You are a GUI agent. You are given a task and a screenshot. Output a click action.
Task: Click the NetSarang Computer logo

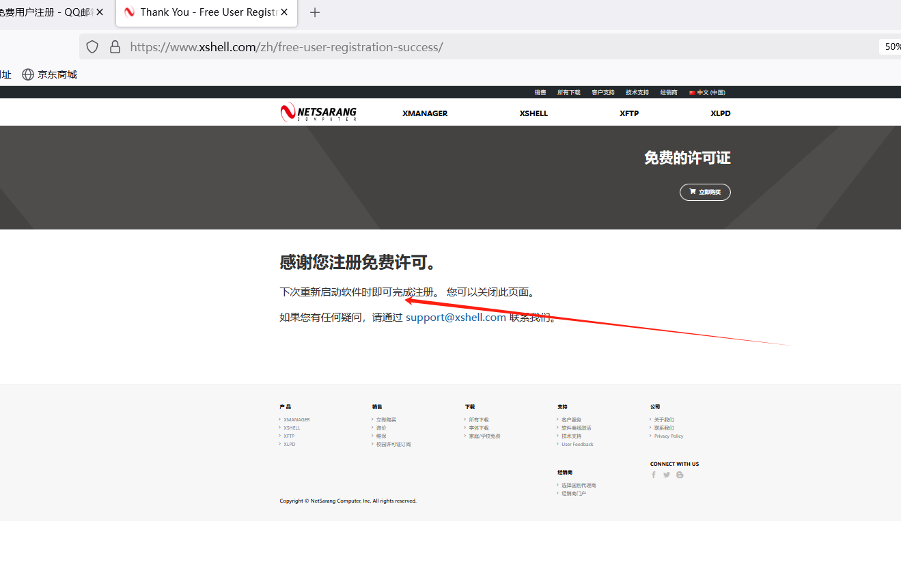[318, 113]
